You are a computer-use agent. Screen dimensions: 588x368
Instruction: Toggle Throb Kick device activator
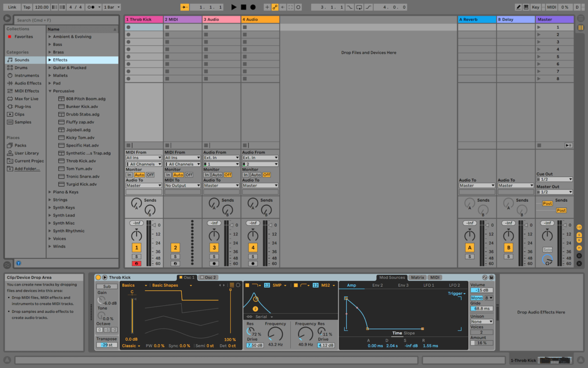click(x=98, y=278)
